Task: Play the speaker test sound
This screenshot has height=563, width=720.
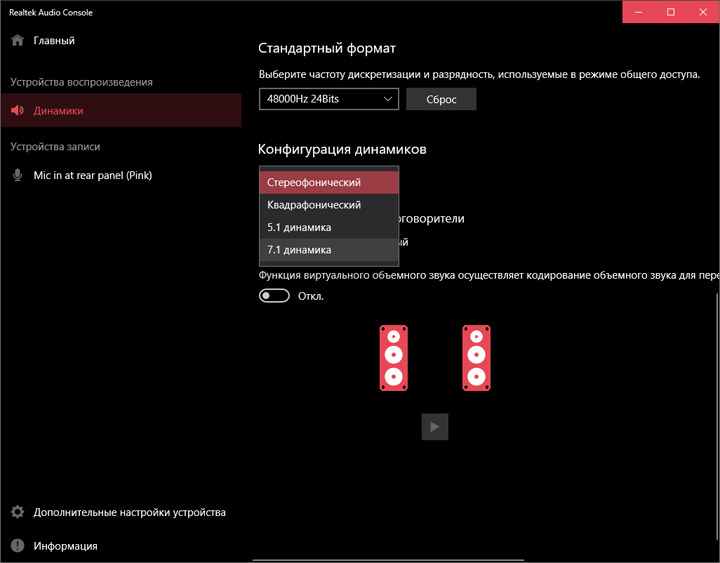Action: click(435, 427)
